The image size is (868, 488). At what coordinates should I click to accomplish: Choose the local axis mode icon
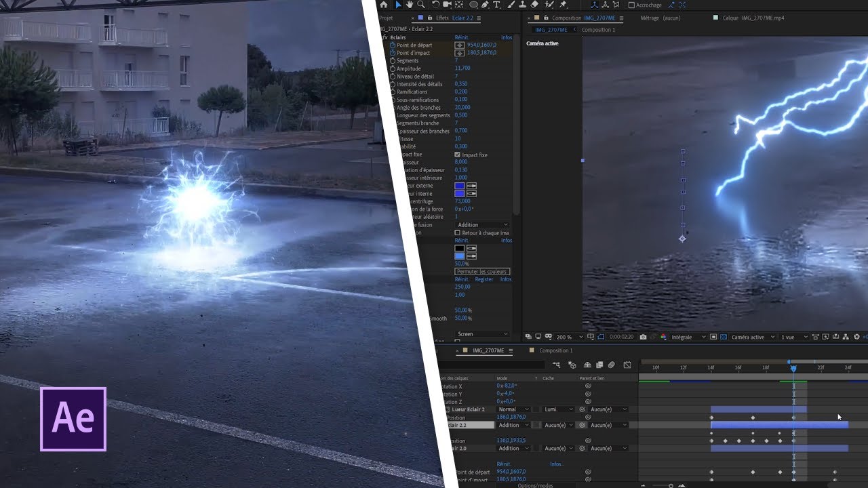(594, 5)
